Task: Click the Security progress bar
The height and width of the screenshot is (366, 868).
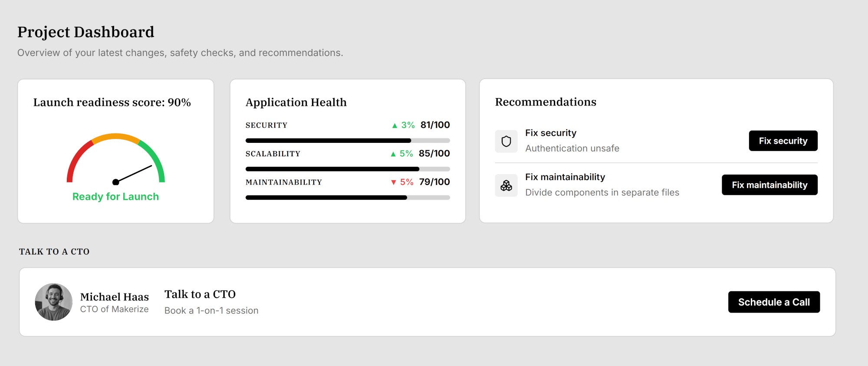Action: click(347, 141)
